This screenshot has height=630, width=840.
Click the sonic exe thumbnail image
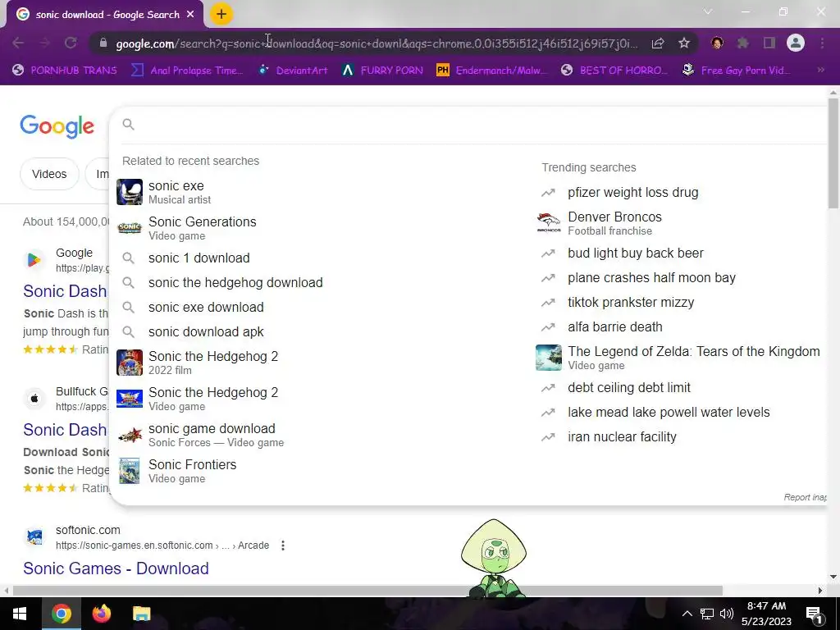pos(130,192)
